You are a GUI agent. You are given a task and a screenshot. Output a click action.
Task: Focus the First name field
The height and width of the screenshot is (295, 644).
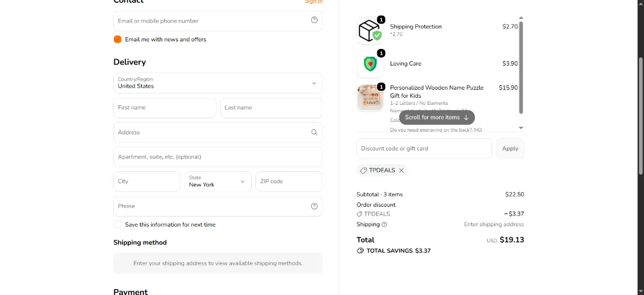coord(165,107)
